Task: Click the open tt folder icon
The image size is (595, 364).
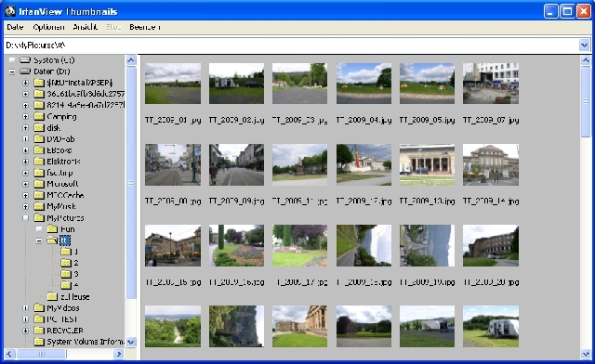Action: (x=52, y=240)
